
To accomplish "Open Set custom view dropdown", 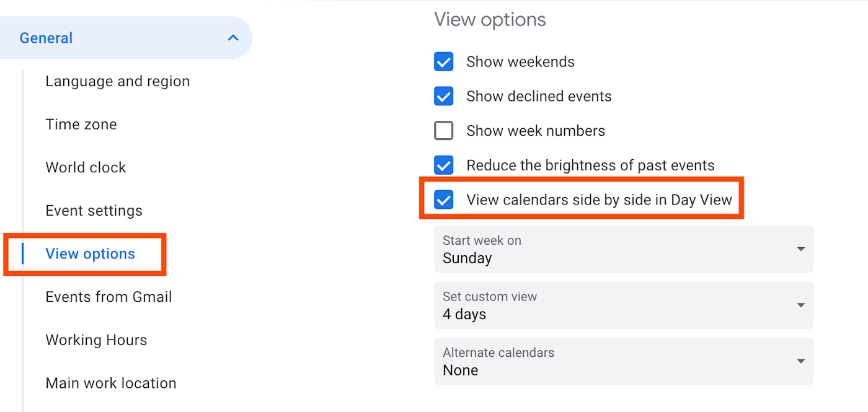I will [623, 305].
